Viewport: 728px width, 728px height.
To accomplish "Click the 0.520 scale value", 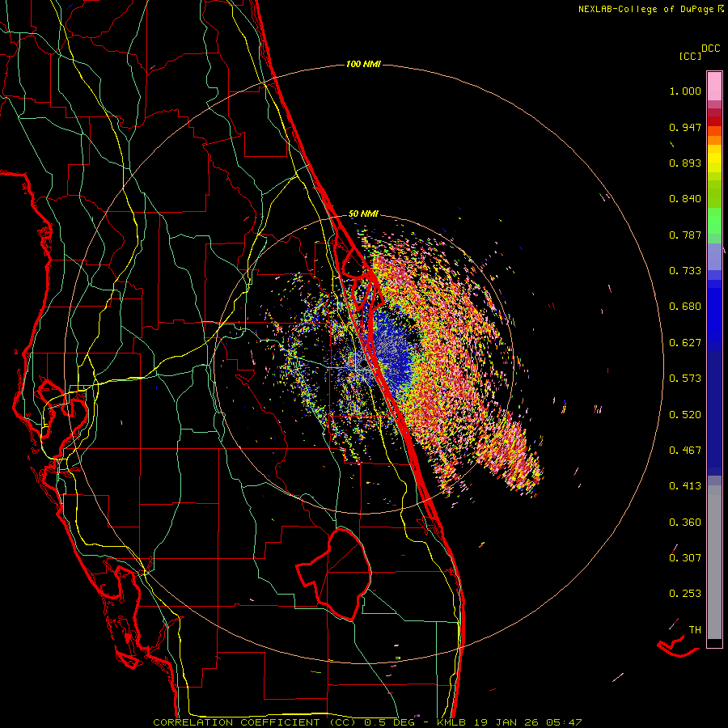I will 685,414.
